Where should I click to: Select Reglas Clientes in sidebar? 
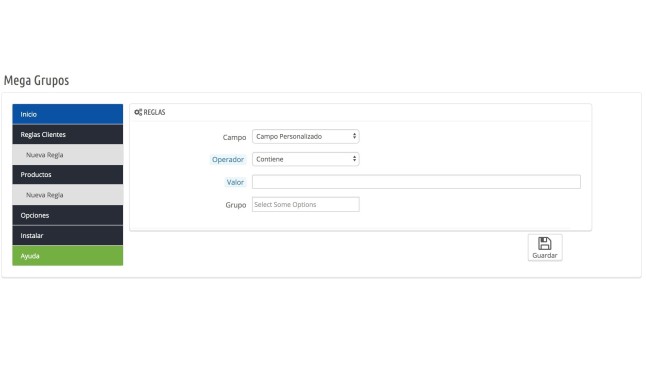point(68,134)
